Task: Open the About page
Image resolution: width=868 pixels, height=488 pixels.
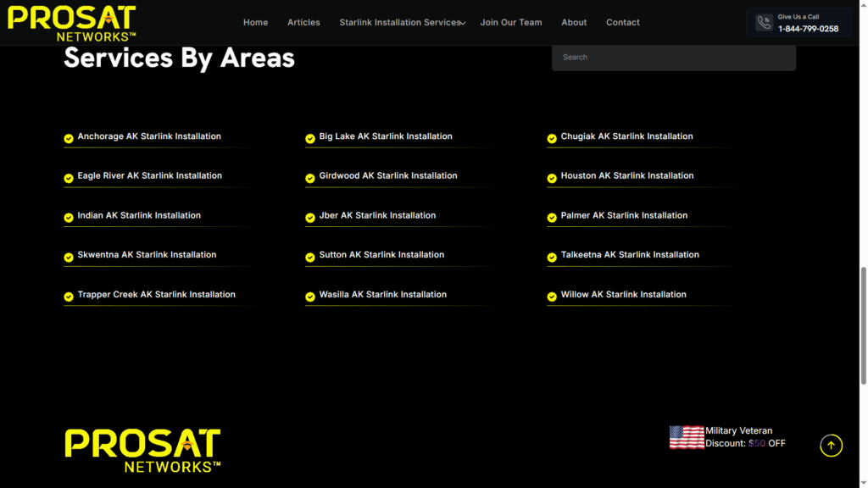Action: coord(574,22)
